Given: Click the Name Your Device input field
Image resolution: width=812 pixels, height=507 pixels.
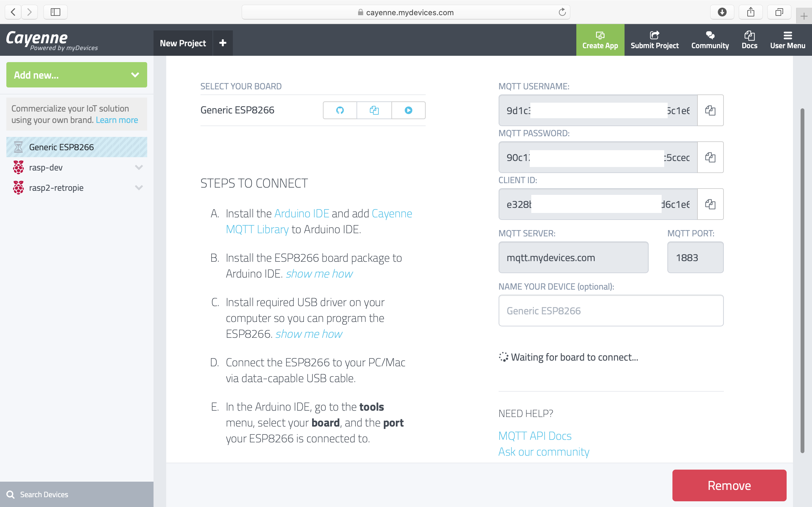Looking at the screenshot, I should tap(611, 311).
